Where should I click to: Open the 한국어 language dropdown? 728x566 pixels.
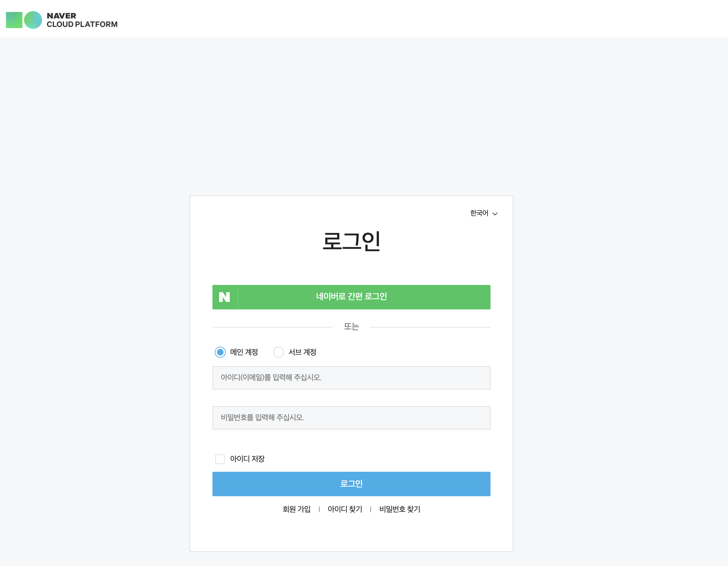pyautogui.click(x=479, y=213)
